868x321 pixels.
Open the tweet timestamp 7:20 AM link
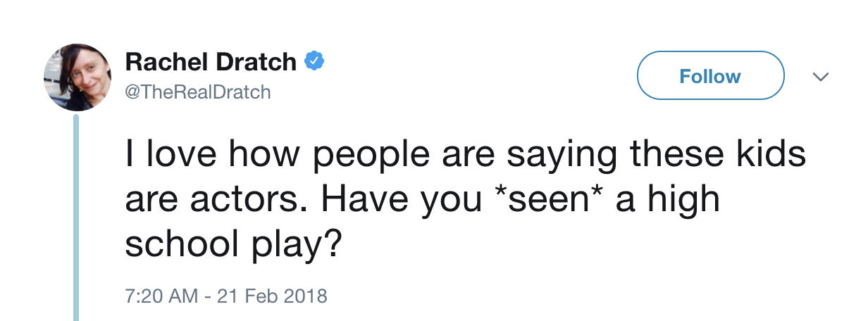pyautogui.click(x=161, y=295)
